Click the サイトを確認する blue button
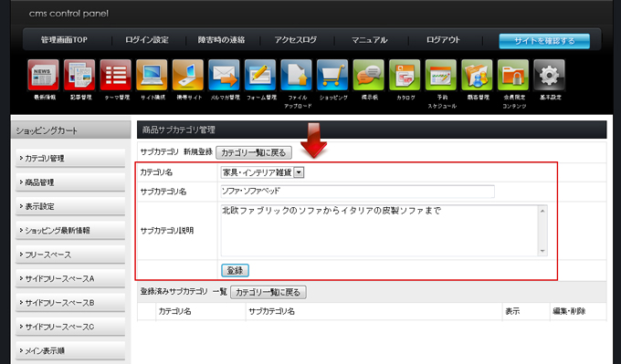The height and width of the screenshot is (364, 621). click(544, 41)
